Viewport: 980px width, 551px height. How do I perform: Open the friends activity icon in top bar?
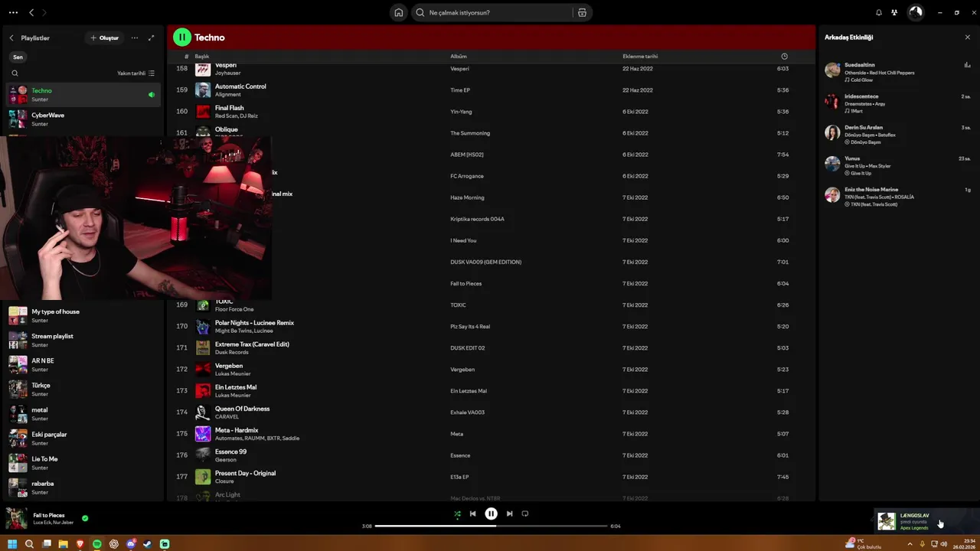coord(893,12)
